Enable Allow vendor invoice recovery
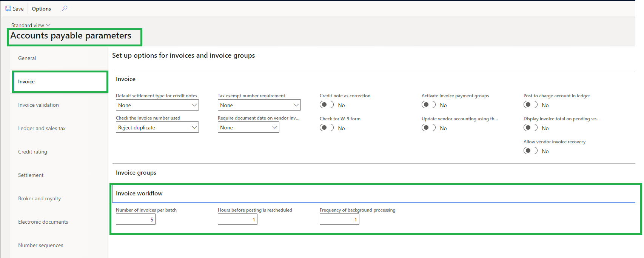This screenshot has width=644, height=258. (x=530, y=151)
